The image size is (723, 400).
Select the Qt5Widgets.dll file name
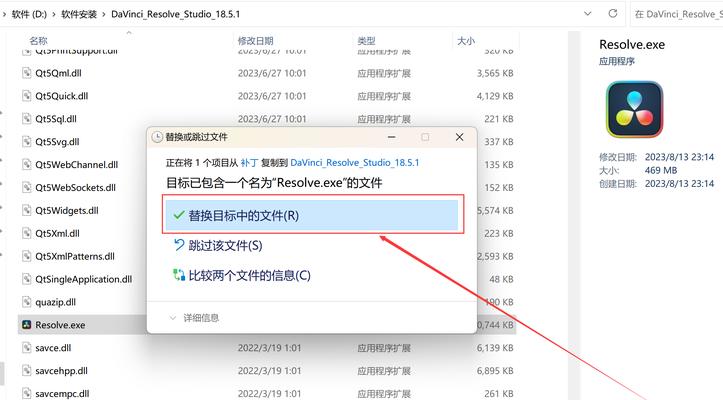coord(67,210)
